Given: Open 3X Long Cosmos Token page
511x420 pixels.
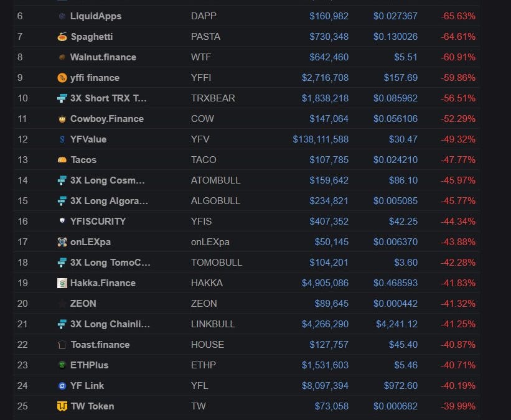Looking at the screenshot, I should click(108, 180).
